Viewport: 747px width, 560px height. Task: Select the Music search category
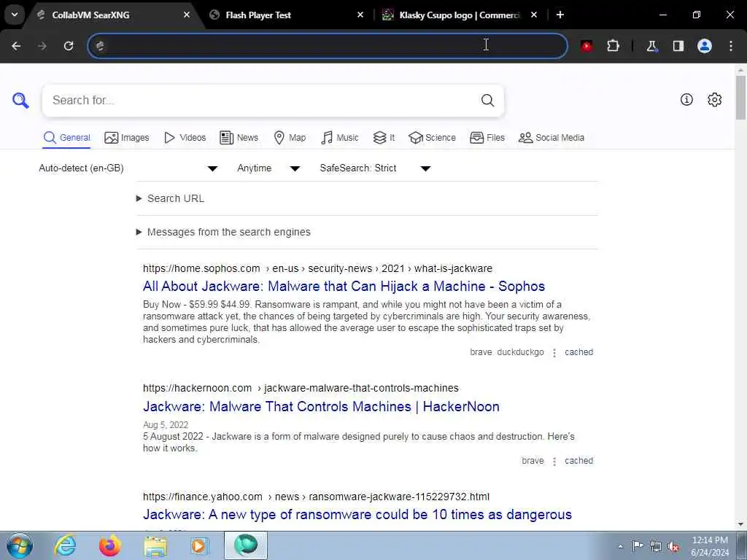340,138
